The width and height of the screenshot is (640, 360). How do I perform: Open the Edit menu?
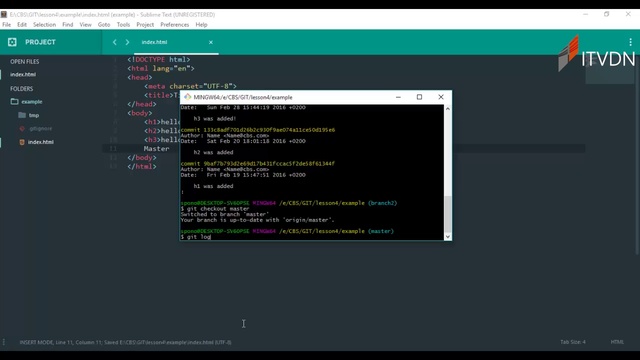click(22, 24)
